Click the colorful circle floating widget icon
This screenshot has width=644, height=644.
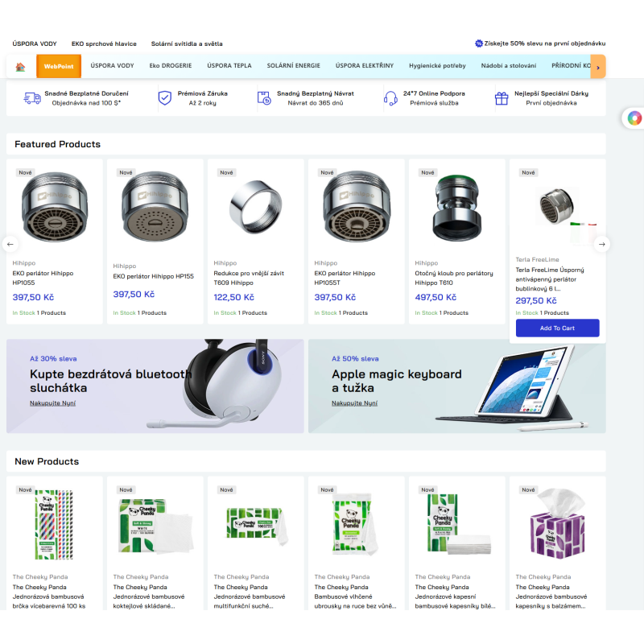click(x=634, y=118)
